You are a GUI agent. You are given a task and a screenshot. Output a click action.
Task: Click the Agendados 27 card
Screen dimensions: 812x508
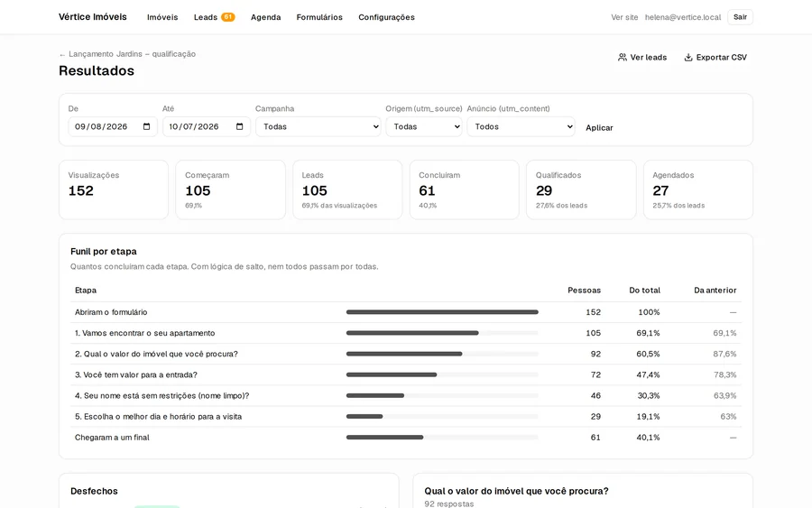698,189
